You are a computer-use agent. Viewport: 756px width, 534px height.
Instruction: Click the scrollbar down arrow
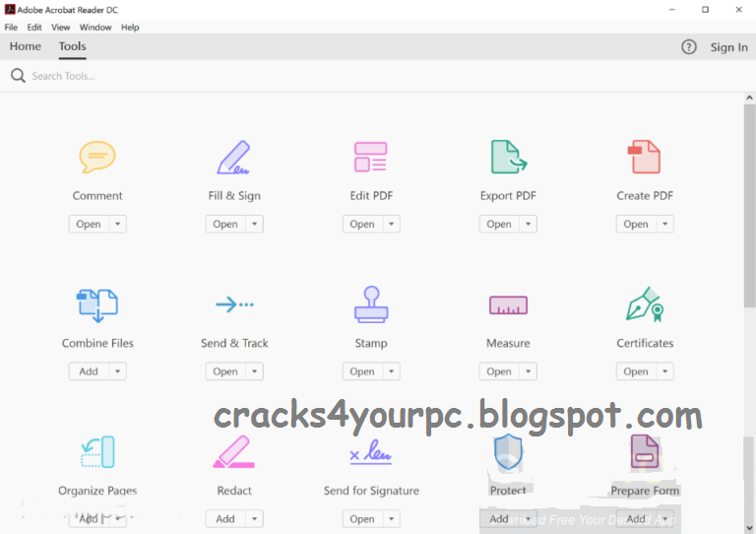tap(749, 528)
